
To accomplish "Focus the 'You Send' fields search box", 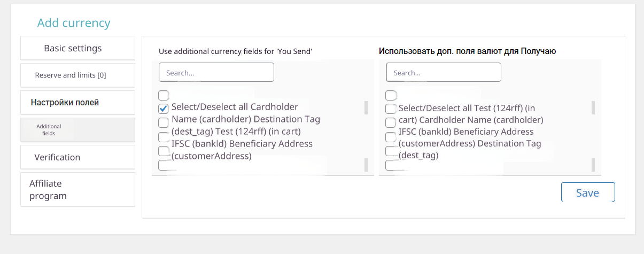I will [x=216, y=72].
